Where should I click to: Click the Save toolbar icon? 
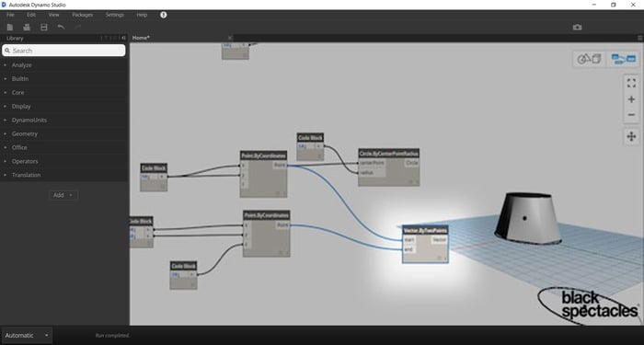click(x=44, y=27)
